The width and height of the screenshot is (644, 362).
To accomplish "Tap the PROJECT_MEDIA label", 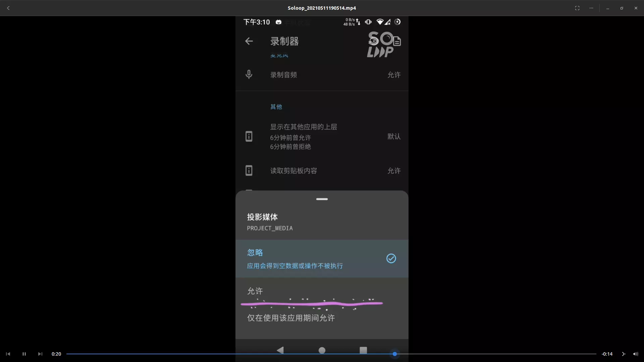I will pyautogui.click(x=270, y=228).
